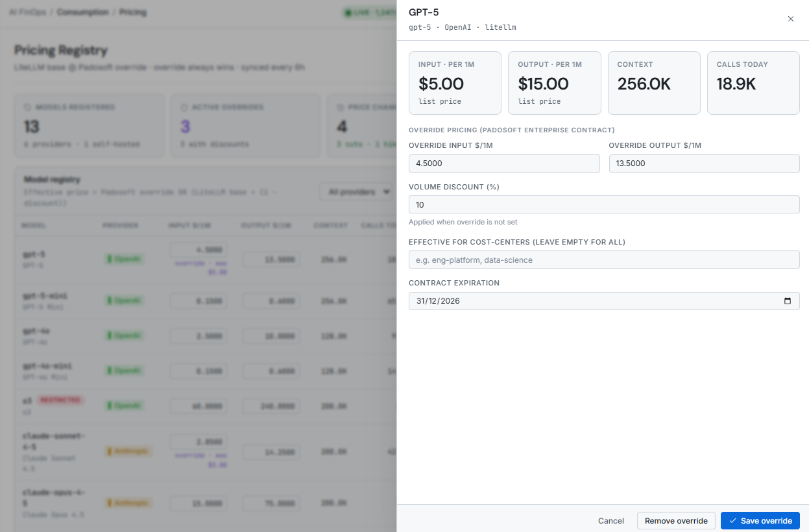Image resolution: width=809 pixels, height=532 pixels.
Task: Click the claude-opus-4-5 model name
Action: tap(54, 497)
